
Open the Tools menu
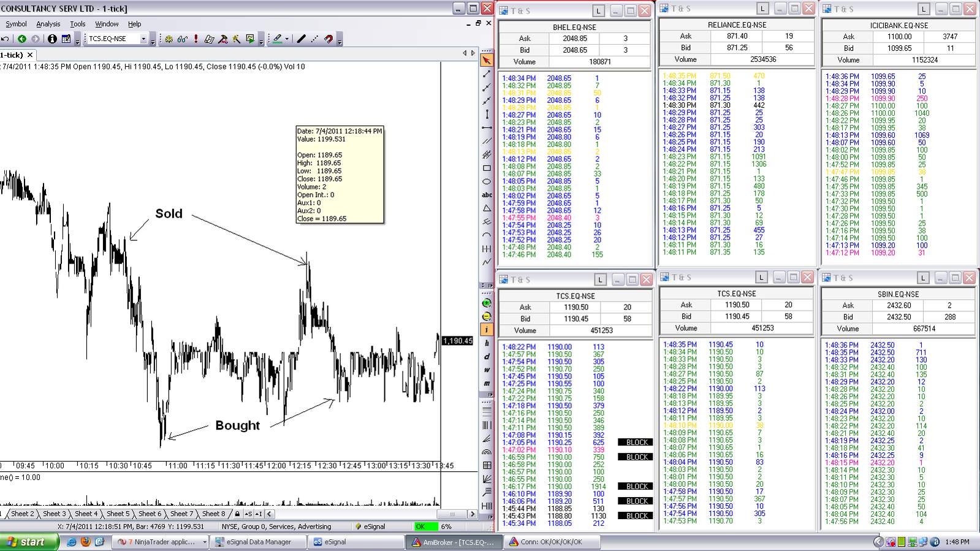78,24
